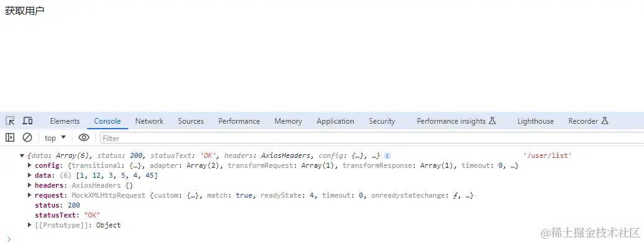The width and height of the screenshot is (644, 243).
Task: Expand the request MockXMLHttpRequest property
Action: click(x=29, y=195)
